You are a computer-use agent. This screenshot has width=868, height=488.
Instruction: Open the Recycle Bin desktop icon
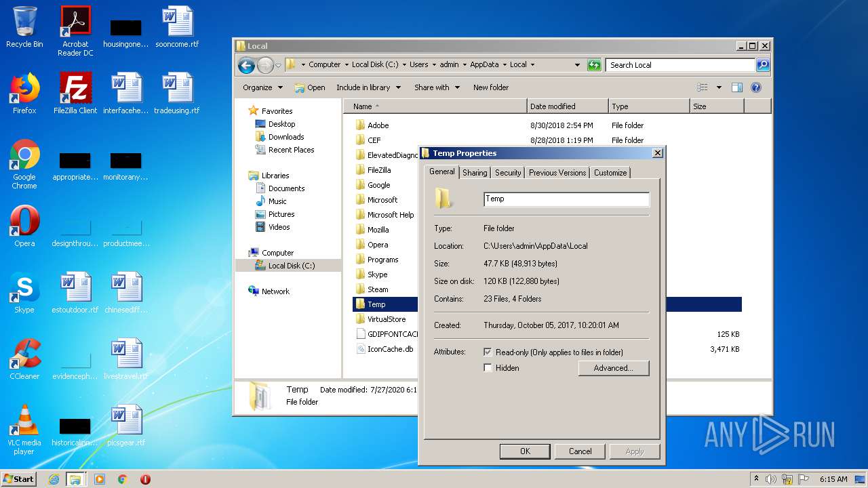[x=24, y=27]
